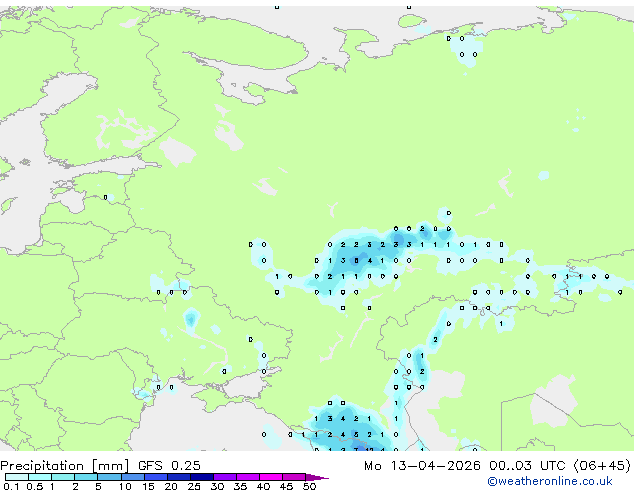Click the legend value label 0.1
This screenshot has width=634, height=490.
point(8,486)
